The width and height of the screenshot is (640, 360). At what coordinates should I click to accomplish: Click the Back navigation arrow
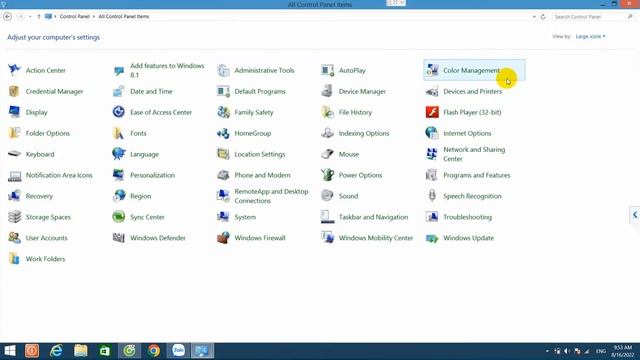point(7,17)
